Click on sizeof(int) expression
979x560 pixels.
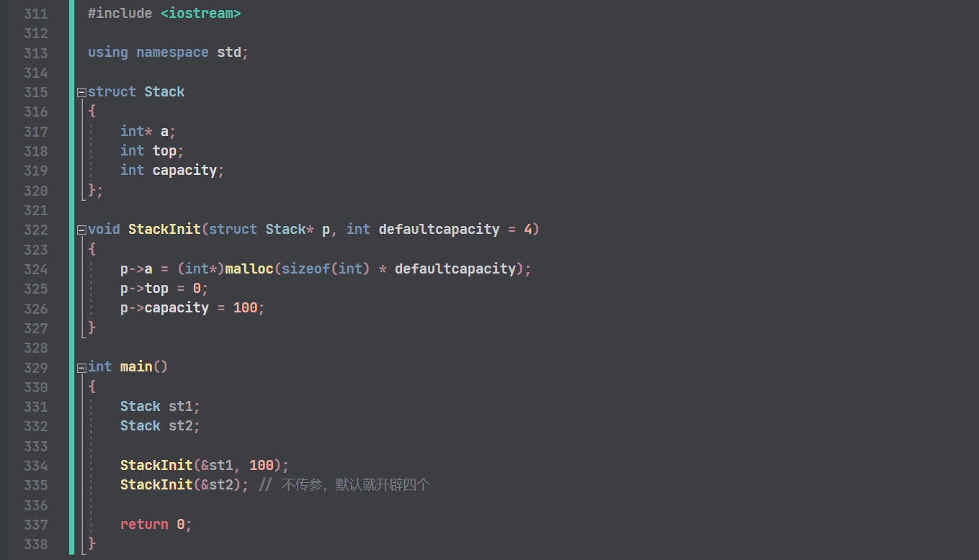tap(326, 268)
